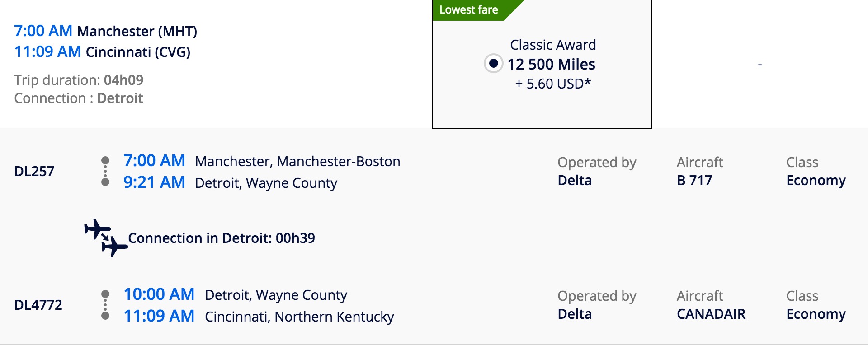Click flight number DL257
868x345 pixels.
tap(34, 172)
